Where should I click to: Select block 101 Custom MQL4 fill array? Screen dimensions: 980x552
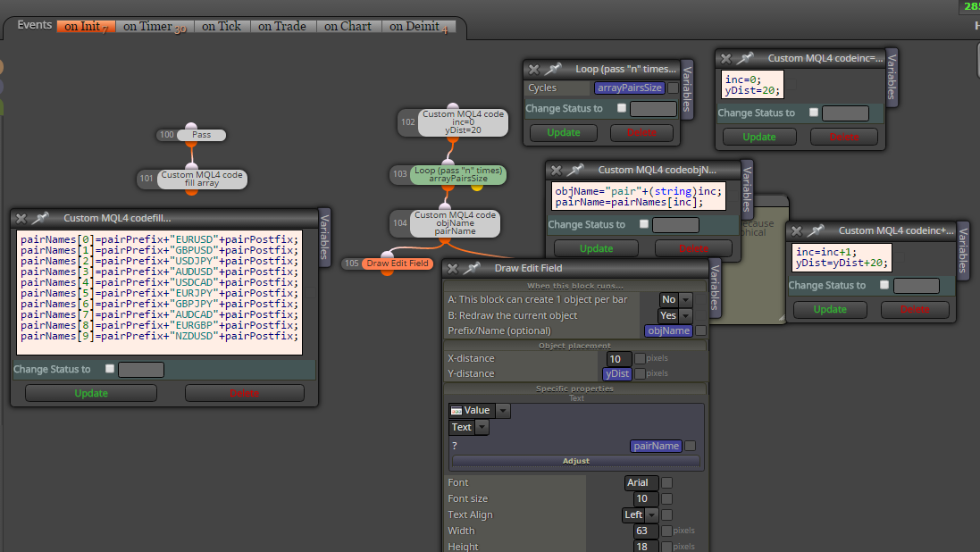(x=201, y=180)
